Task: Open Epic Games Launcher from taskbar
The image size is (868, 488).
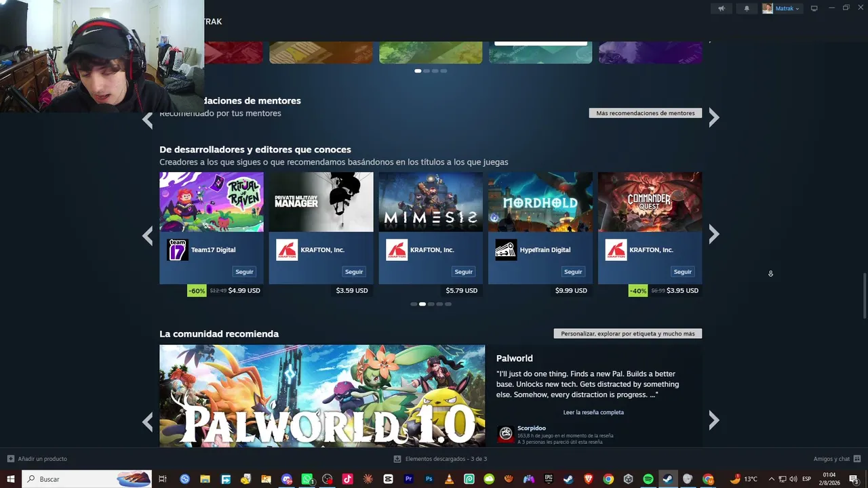Action: [x=549, y=479]
